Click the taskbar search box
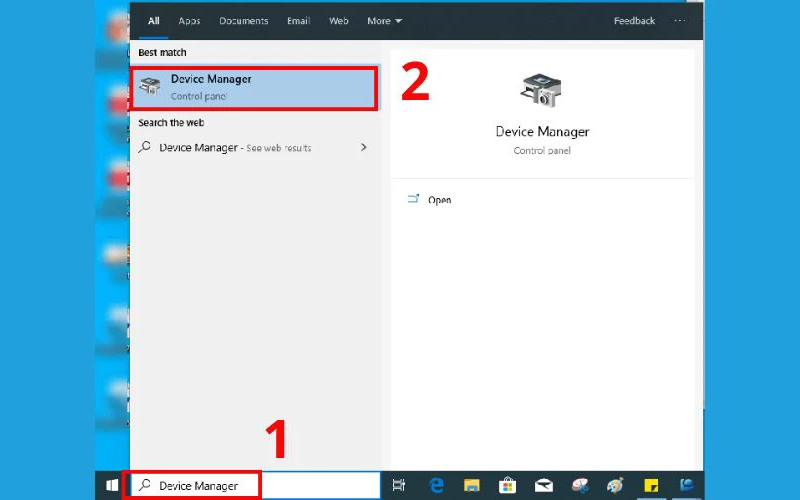Viewport: 800px width, 500px height. coord(200,486)
